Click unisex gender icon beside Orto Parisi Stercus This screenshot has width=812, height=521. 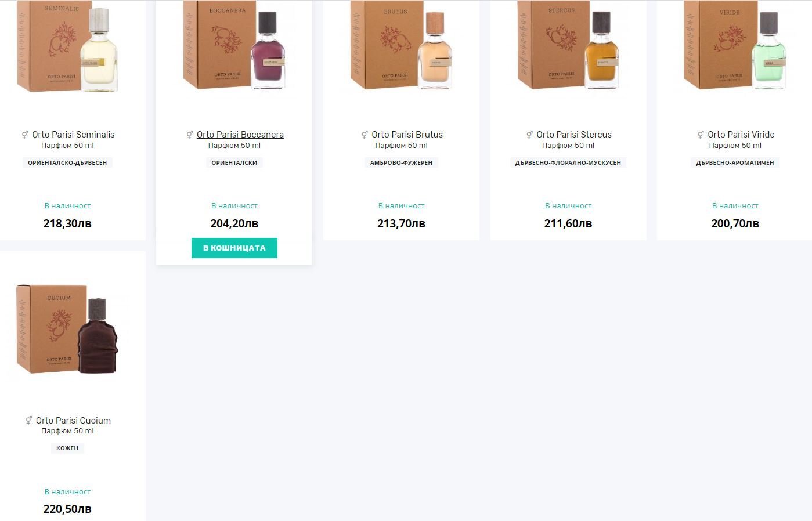point(529,135)
